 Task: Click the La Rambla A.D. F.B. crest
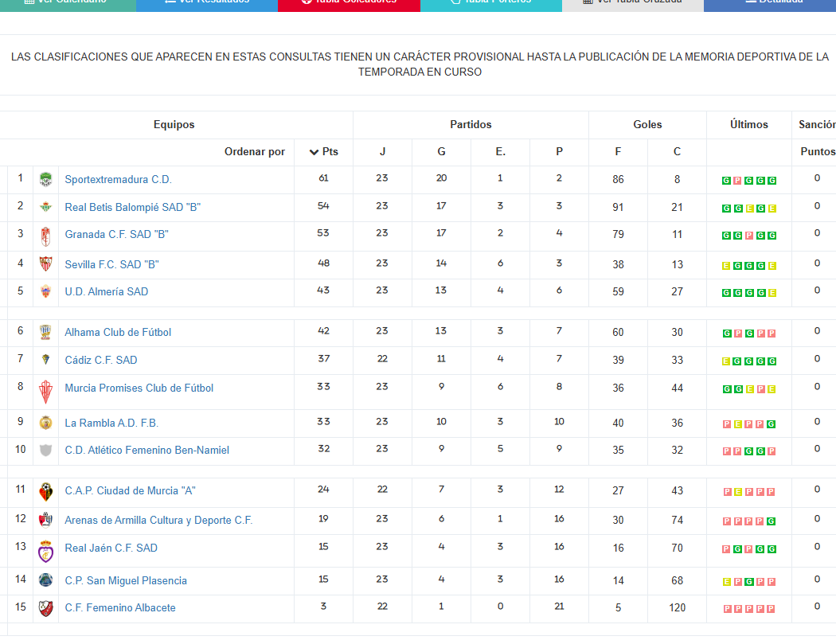coord(46,423)
